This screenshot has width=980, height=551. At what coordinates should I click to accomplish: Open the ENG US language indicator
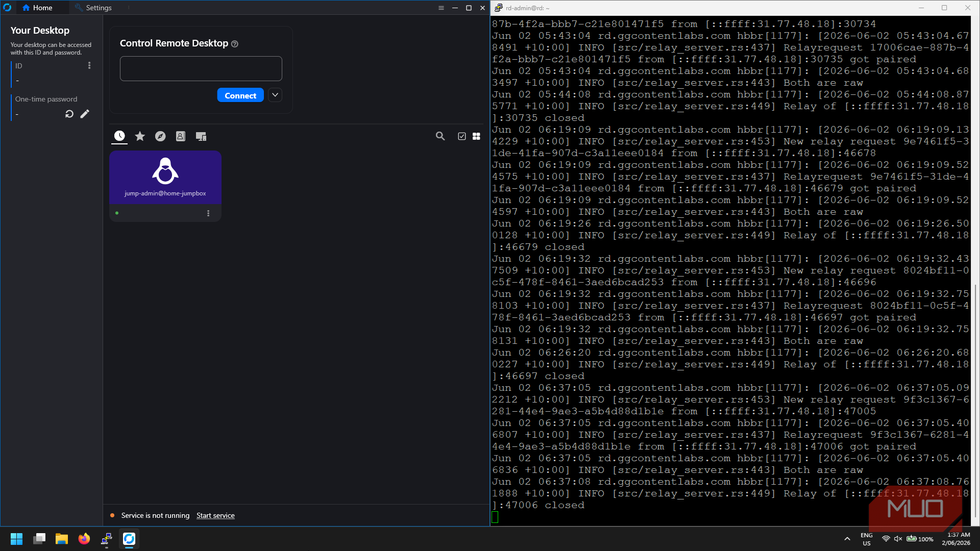(867, 539)
